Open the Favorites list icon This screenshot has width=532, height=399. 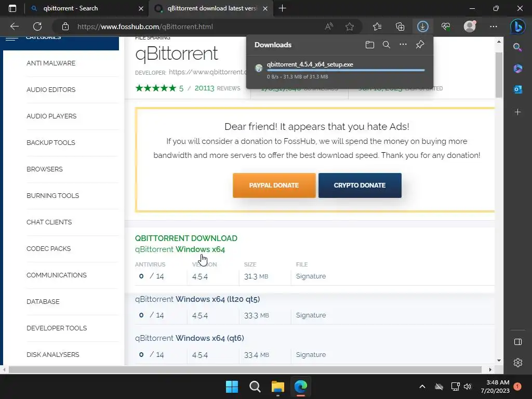tap(377, 26)
